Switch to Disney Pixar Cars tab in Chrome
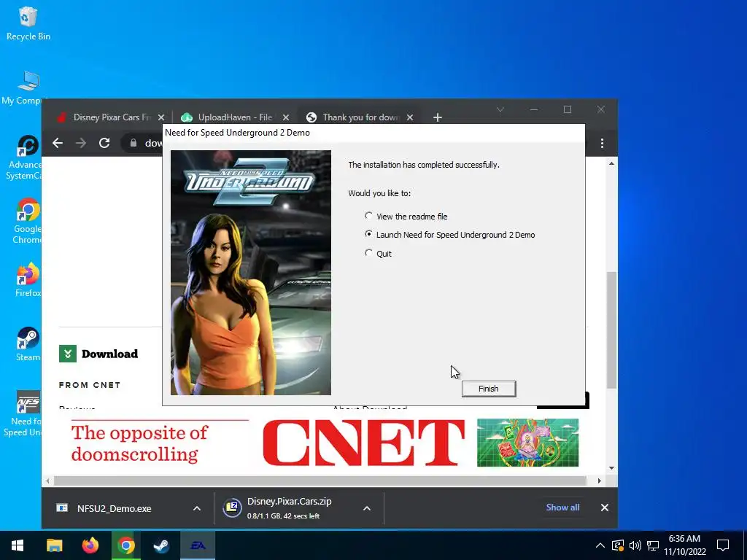 (x=111, y=117)
